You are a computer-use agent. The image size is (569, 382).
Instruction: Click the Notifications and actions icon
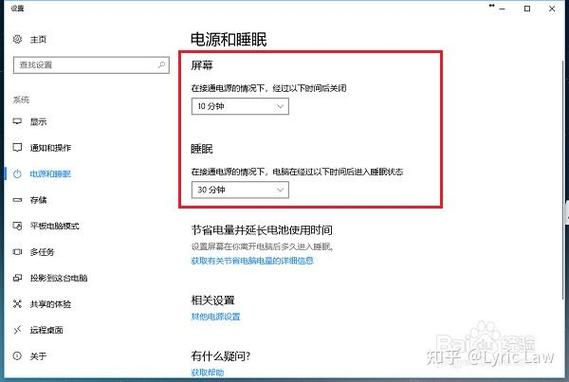pyautogui.click(x=17, y=147)
